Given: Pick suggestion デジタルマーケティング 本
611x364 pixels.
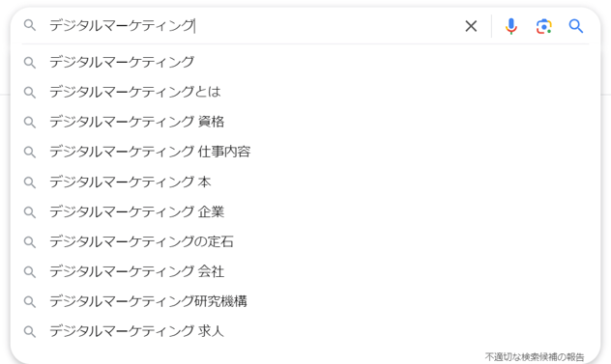Looking at the screenshot, I should (x=305, y=182).
